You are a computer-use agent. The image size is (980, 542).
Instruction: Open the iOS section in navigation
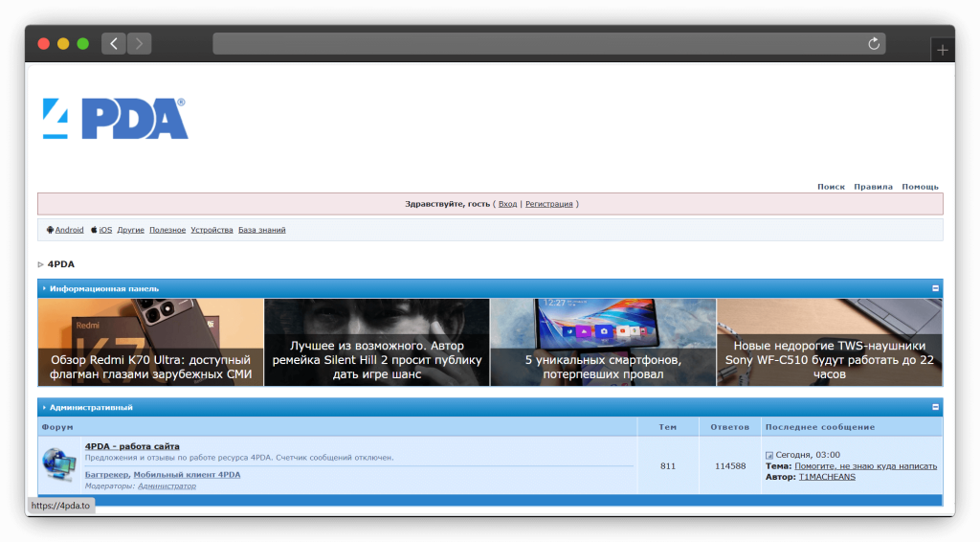tap(101, 230)
